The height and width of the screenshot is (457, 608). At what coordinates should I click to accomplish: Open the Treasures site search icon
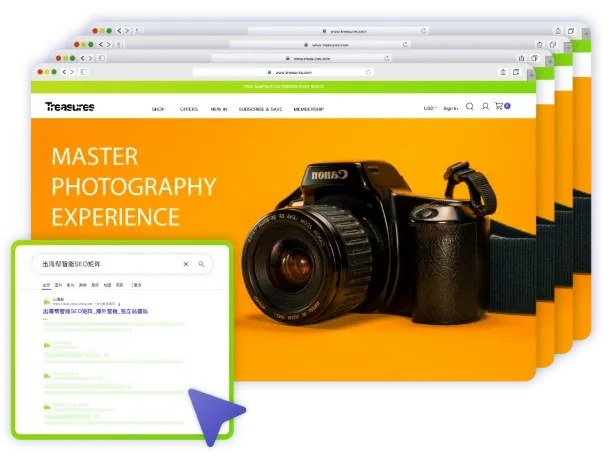[x=470, y=106]
